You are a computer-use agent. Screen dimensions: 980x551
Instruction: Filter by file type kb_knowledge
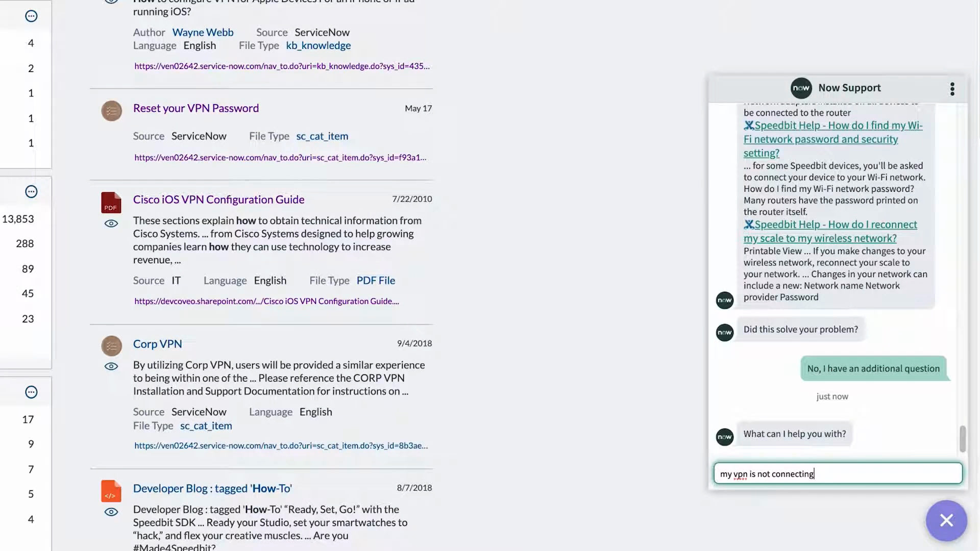(x=318, y=45)
